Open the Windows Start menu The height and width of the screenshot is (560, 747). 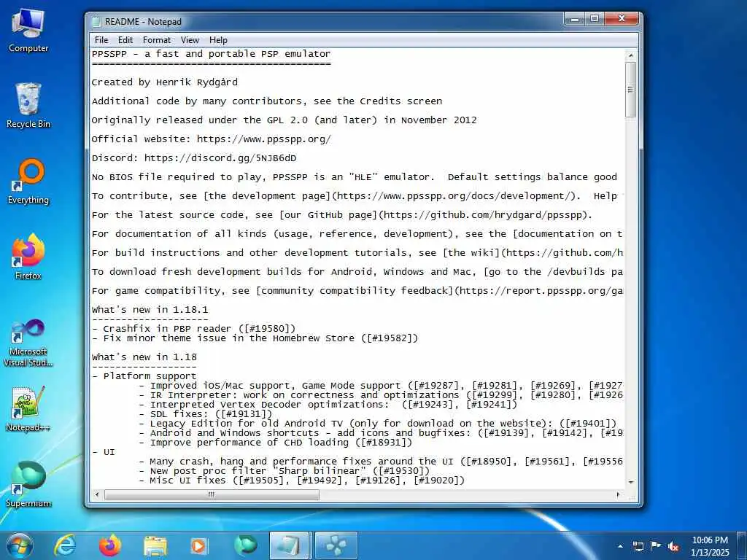pos(19,545)
